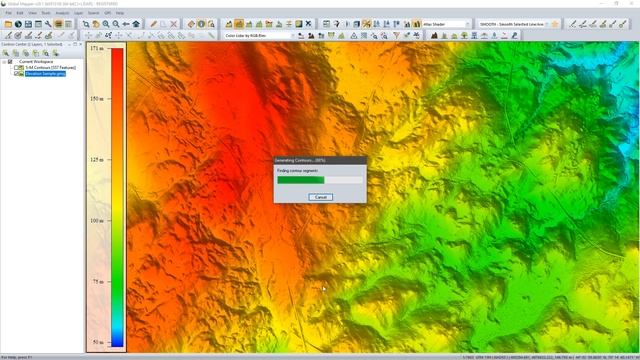Click the last Control Center toolbar icon
This screenshot has width=640, height=360.
click(56, 53)
